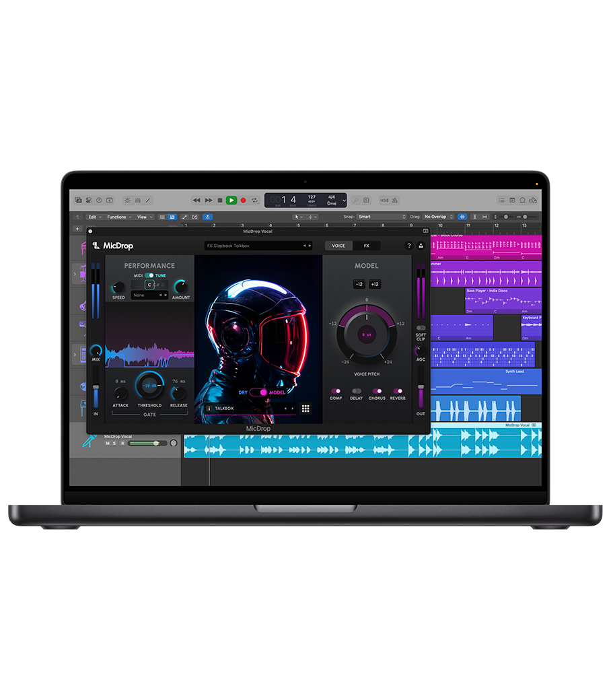Open the Inspector icon in control bar
Screen dimensions: 611x700
89,201
